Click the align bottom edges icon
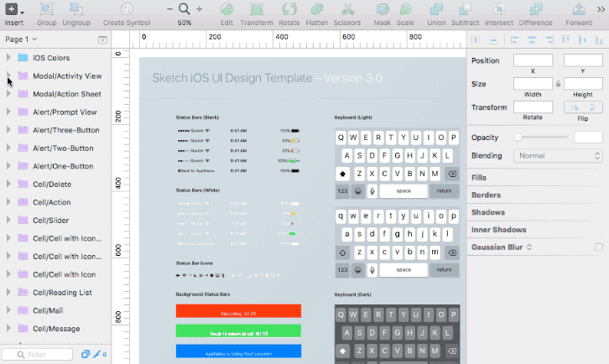This screenshot has height=364, width=609. tap(599, 39)
